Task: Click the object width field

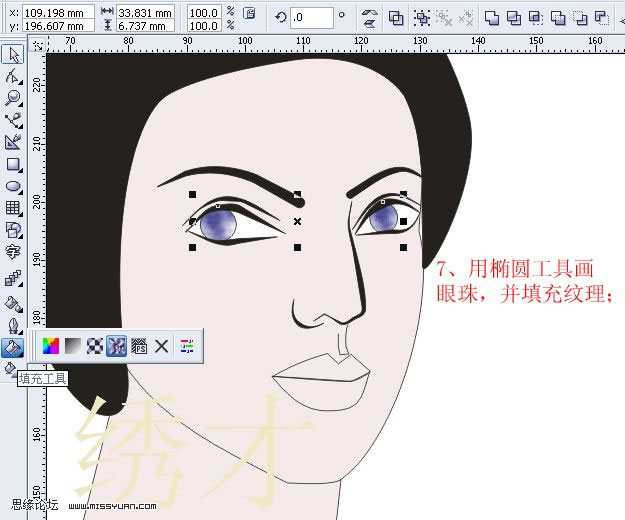Action: [145, 11]
